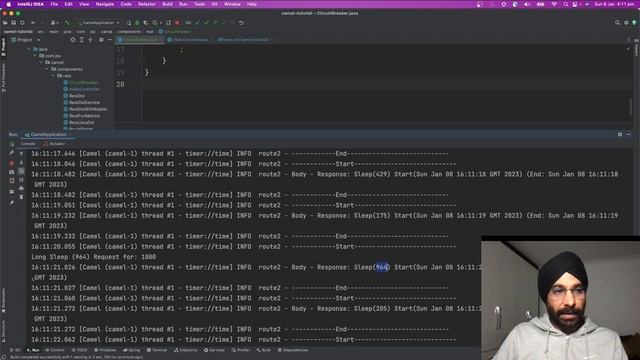640x360 pixels.
Task: Click the Scroll Up arrow in the console gutter
Action: pos(22,154)
